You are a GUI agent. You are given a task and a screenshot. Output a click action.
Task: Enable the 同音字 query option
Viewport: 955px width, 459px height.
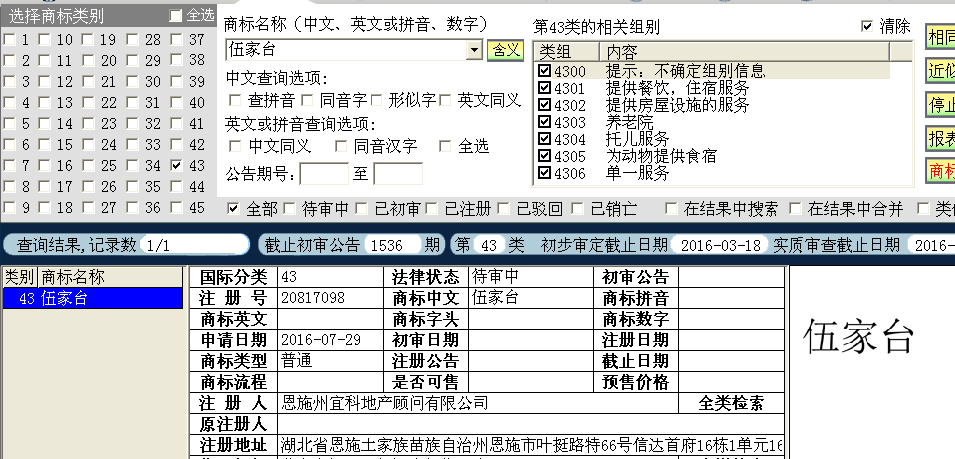[x=306, y=100]
